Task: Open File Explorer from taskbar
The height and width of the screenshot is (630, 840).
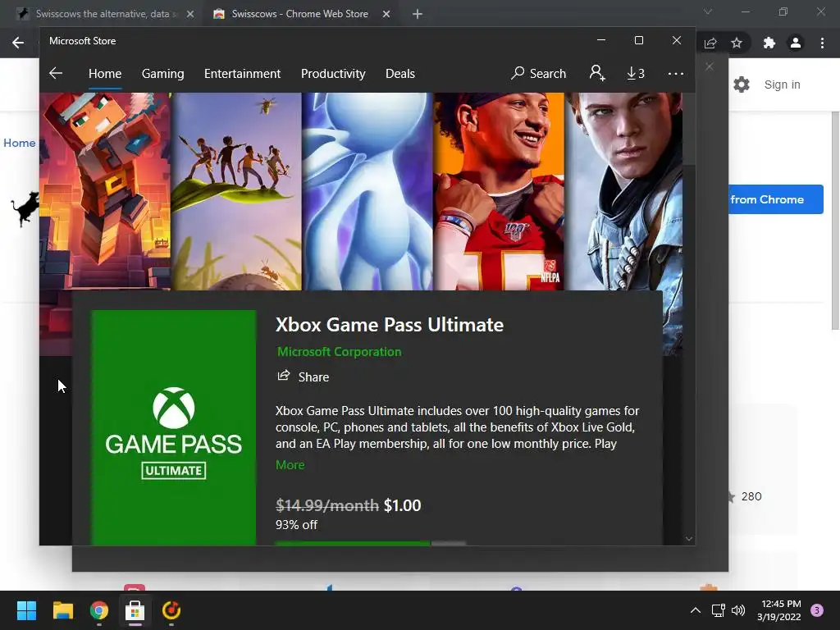Action: click(62, 610)
